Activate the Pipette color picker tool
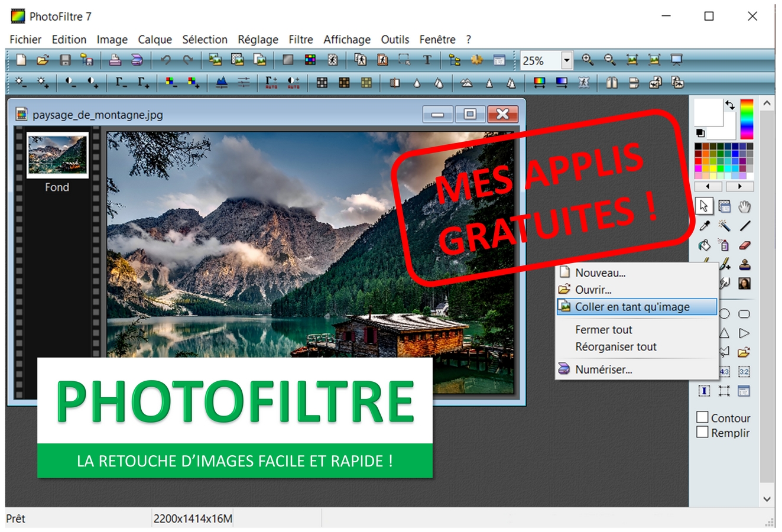Screen dimensions: 782x532 click(x=705, y=226)
